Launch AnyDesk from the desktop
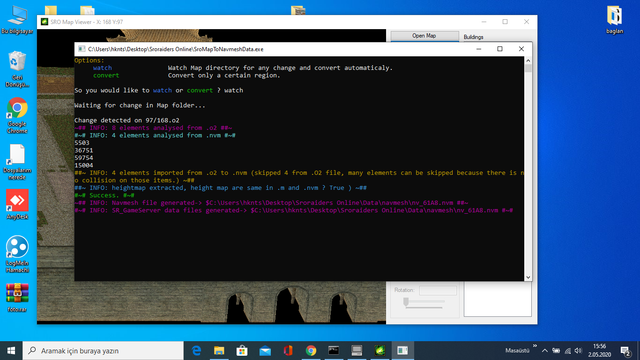Screen dimensions: 640x360 [x=17, y=204]
